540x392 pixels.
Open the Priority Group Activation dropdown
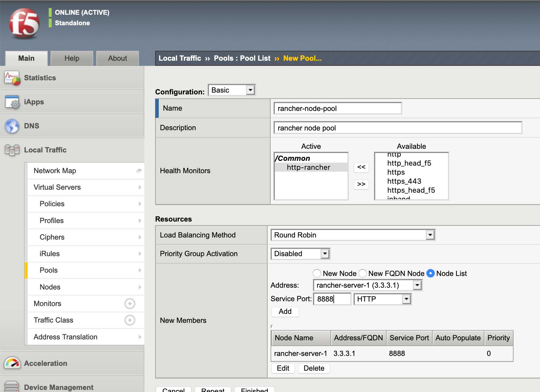[300, 254]
